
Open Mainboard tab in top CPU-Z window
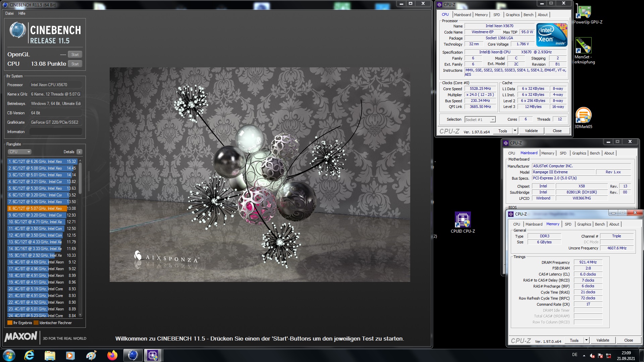click(x=463, y=15)
